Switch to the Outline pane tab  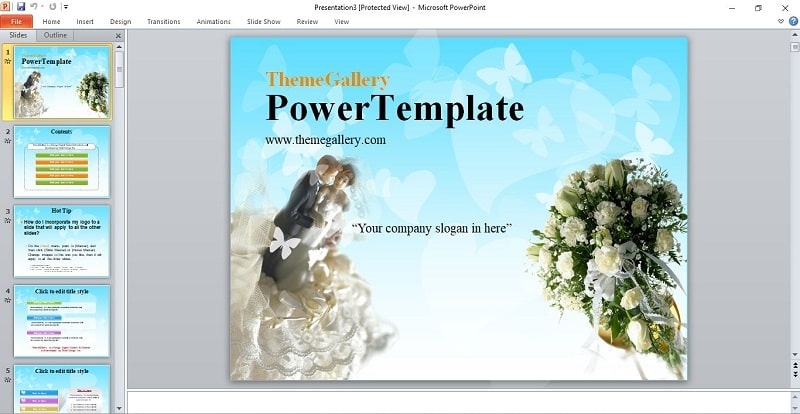click(x=55, y=35)
